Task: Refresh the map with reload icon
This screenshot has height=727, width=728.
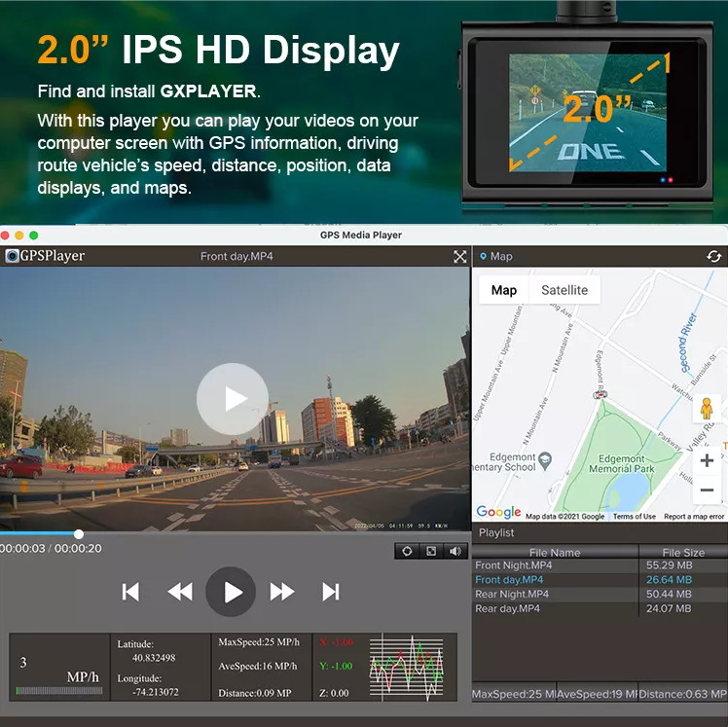Action: 714,256
